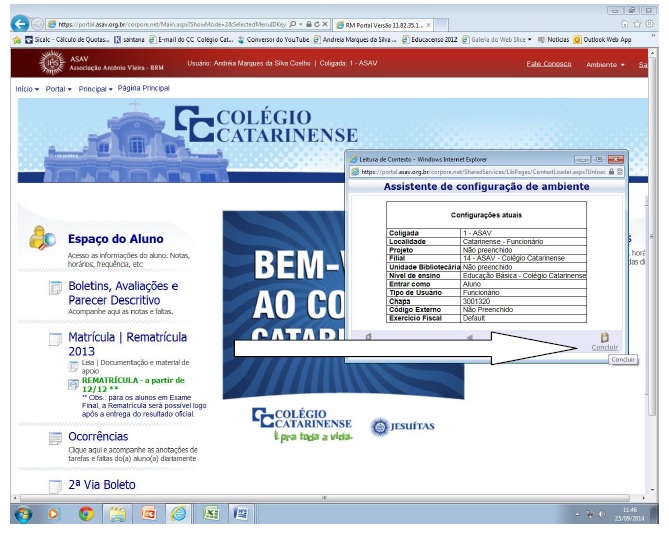
Task: Open Google Chrome from taskbar
Action: tap(86, 514)
